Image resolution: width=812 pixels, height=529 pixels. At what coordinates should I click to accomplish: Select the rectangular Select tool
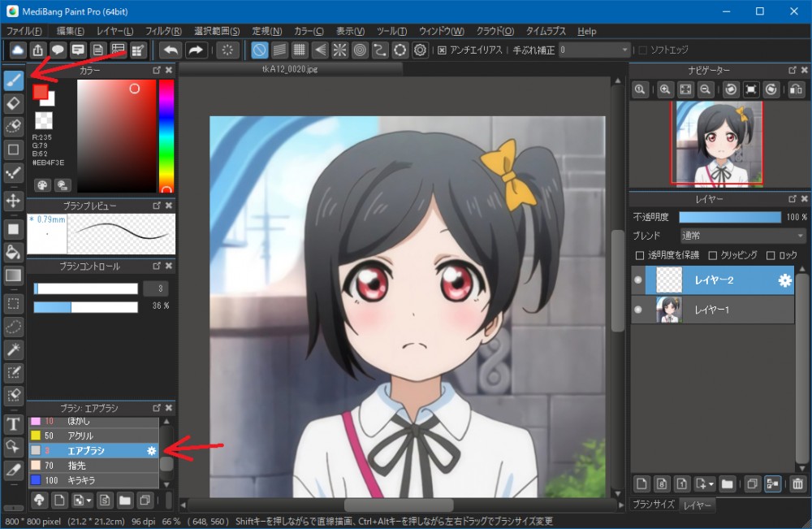pyautogui.click(x=14, y=304)
